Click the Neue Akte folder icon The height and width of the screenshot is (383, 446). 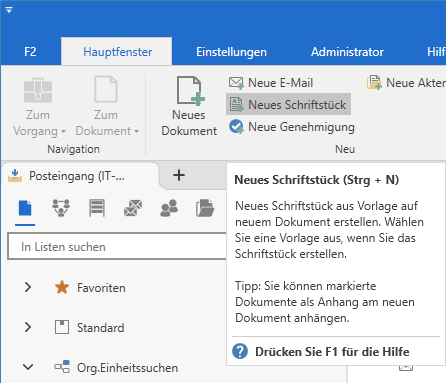[374, 82]
